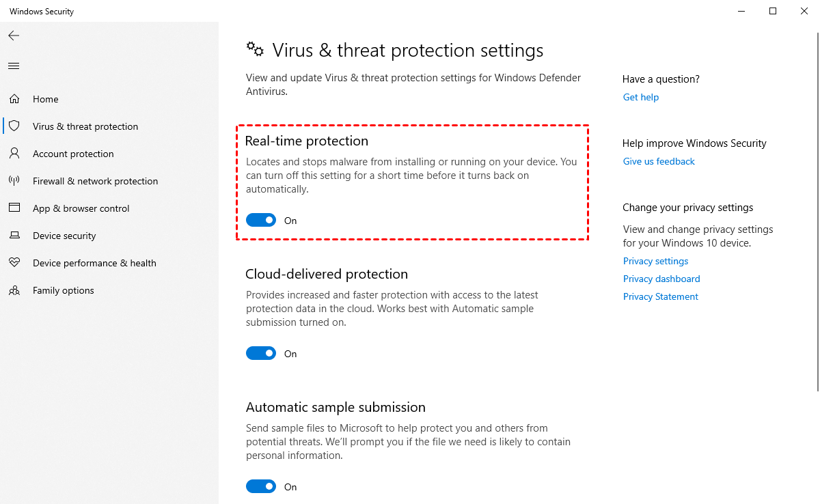The image size is (820, 504).
Task: Expand the hamburger navigation menu
Action: click(14, 66)
